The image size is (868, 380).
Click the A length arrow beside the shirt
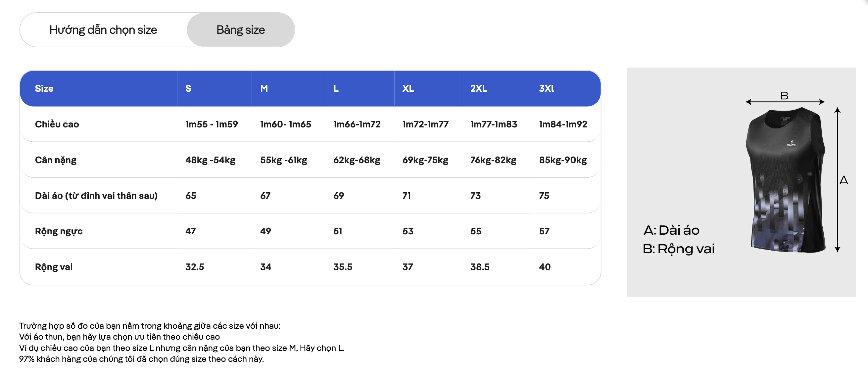(837, 180)
